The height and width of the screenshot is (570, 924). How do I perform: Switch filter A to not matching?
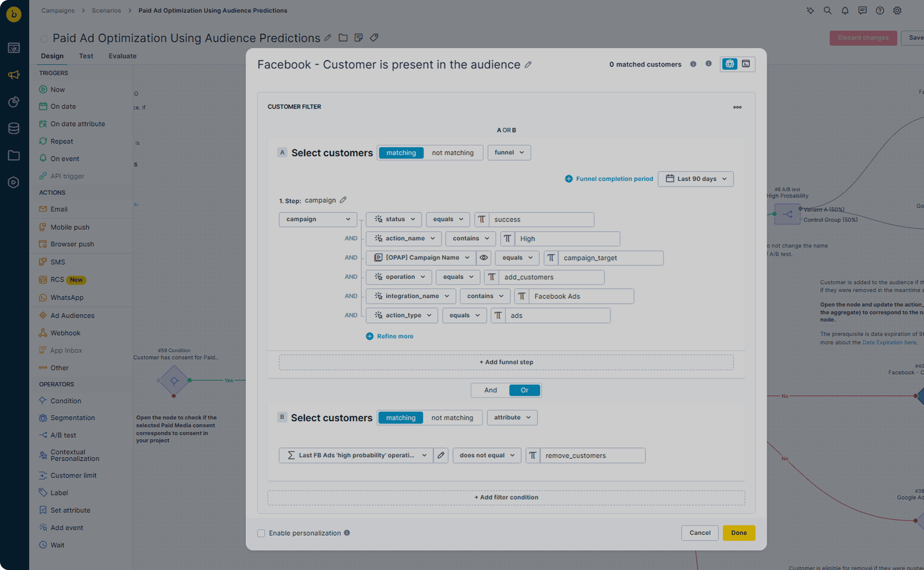(x=452, y=152)
